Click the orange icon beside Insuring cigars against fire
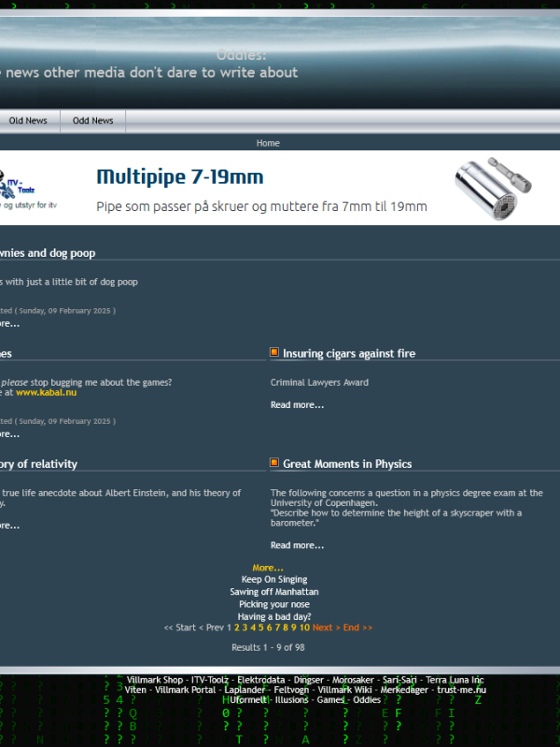Image resolution: width=560 pixels, height=747 pixels. (274, 352)
